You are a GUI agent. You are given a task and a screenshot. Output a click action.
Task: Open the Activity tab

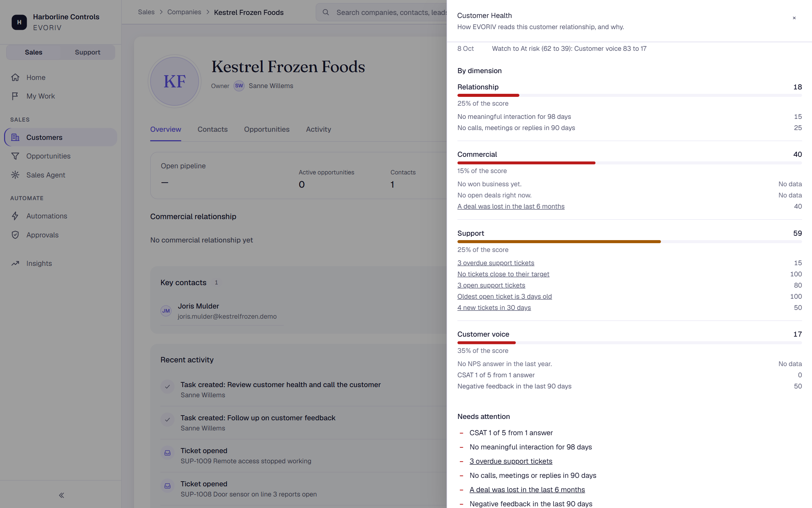pyautogui.click(x=318, y=129)
